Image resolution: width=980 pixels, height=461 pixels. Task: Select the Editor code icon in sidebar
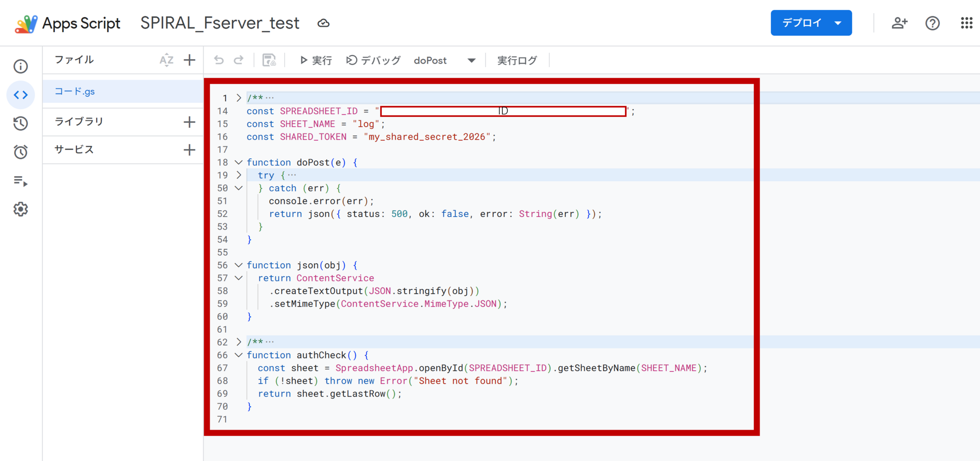pyautogui.click(x=21, y=95)
